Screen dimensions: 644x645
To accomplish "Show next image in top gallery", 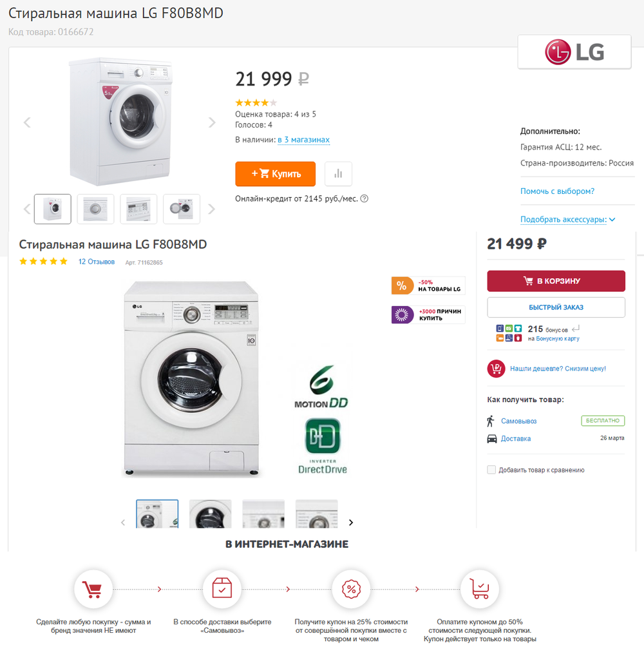I will [x=212, y=122].
